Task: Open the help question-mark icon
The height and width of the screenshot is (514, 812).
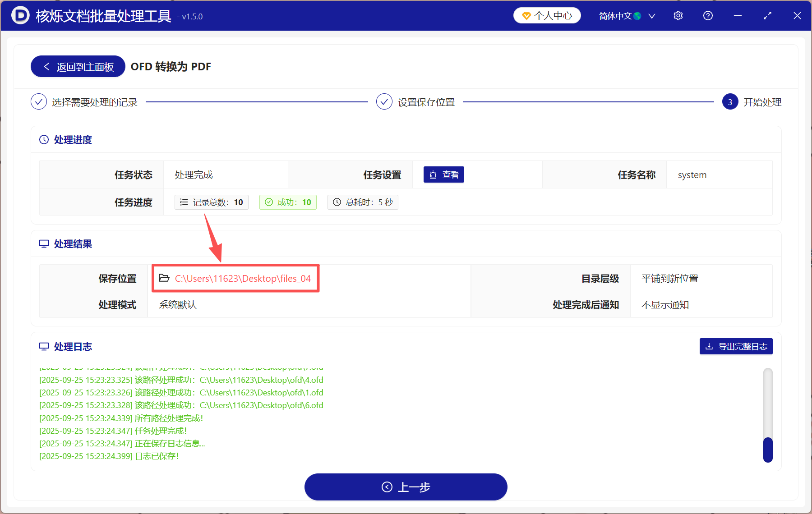Action: pos(707,15)
